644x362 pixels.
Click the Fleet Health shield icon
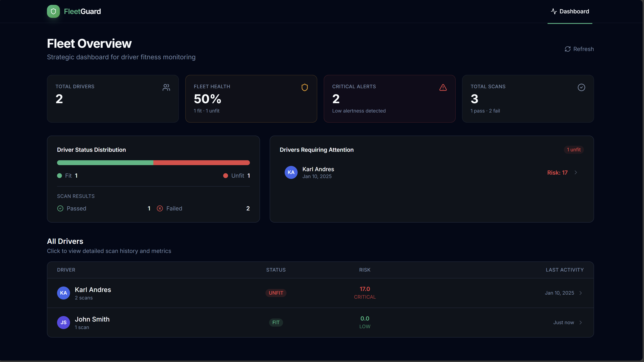click(x=304, y=87)
